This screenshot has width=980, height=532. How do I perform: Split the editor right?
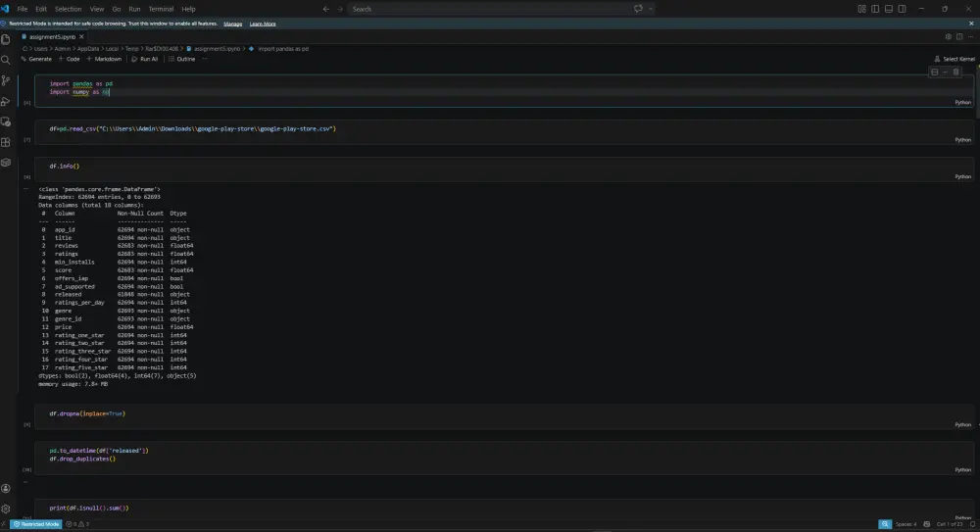click(x=959, y=37)
